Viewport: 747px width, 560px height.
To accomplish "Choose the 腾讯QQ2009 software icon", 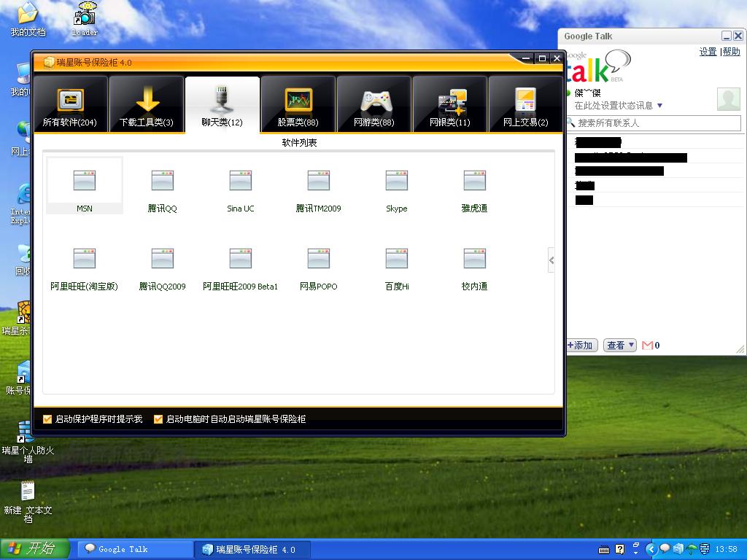I will click(163, 268).
